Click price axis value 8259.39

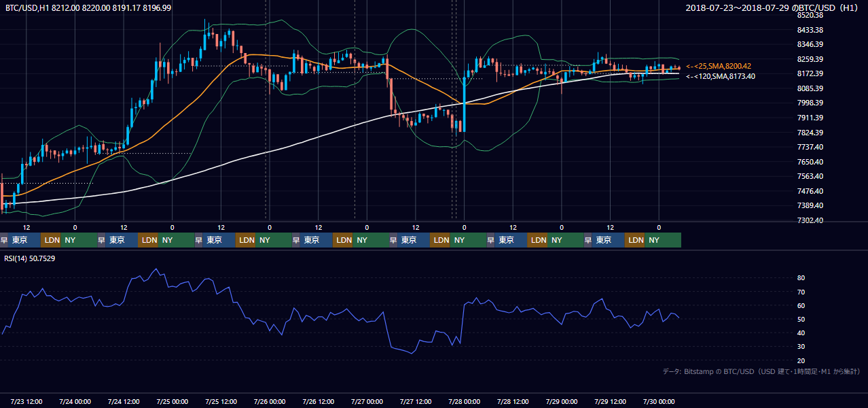click(x=810, y=59)
